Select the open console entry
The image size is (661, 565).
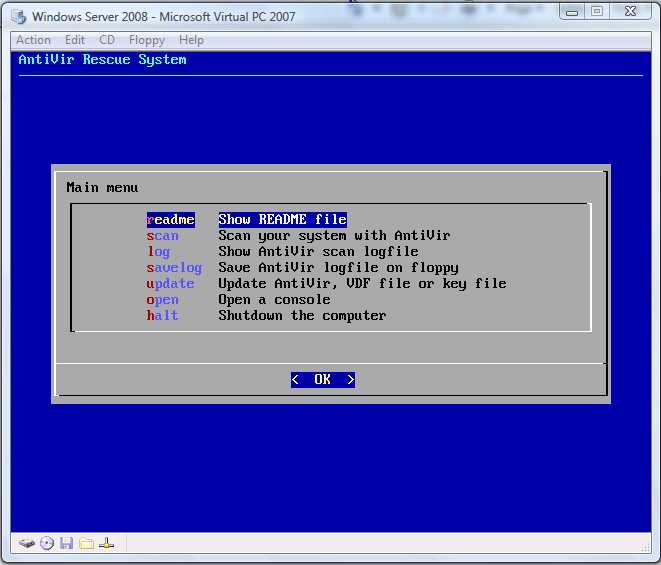click(163, 300)
